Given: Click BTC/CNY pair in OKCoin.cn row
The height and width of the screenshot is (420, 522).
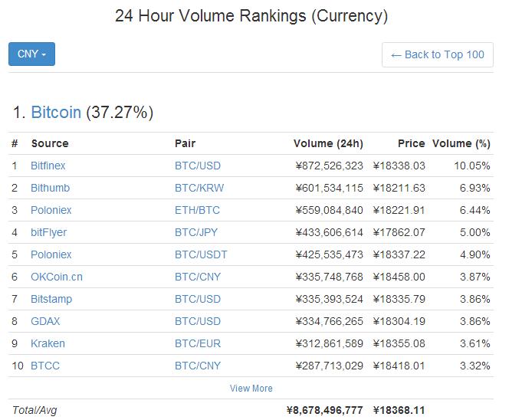Looking at the screenshot, I should tap(198, 277).
